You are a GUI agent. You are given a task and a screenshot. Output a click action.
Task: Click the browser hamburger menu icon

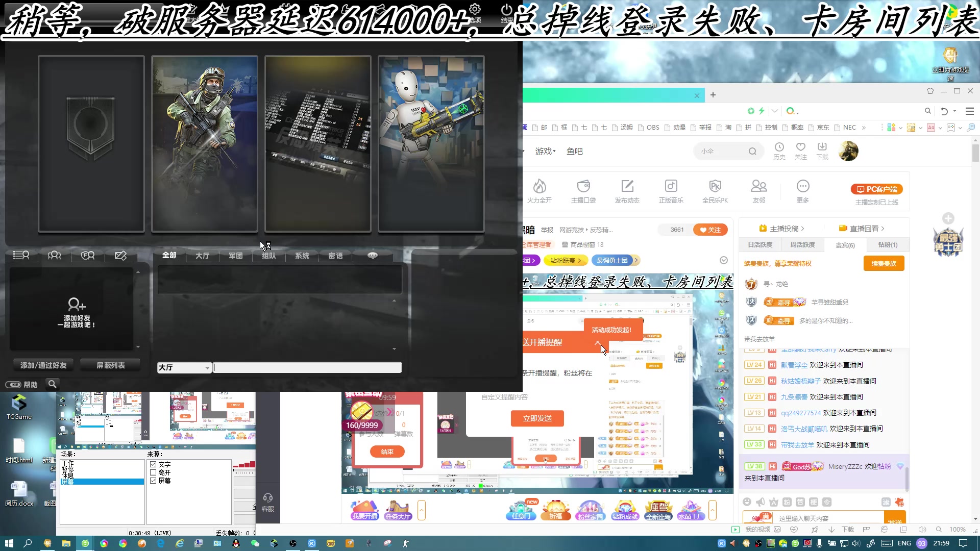(970, 111)
